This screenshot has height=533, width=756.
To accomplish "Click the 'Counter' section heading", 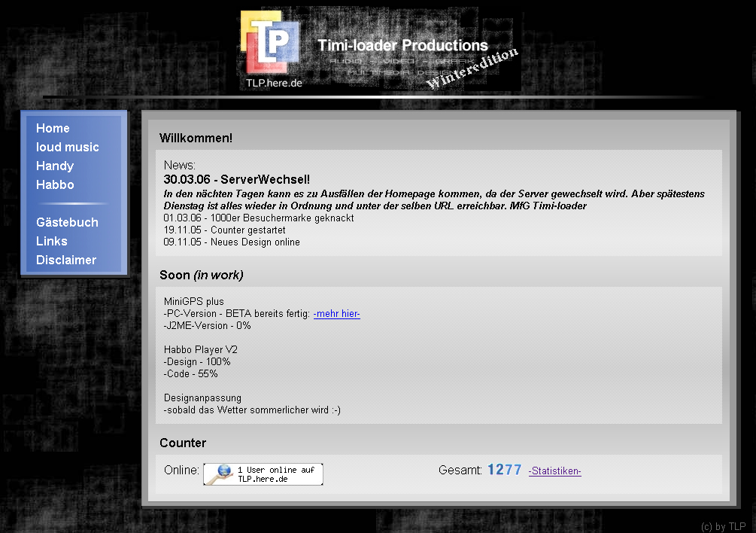I will click(183, 443).
